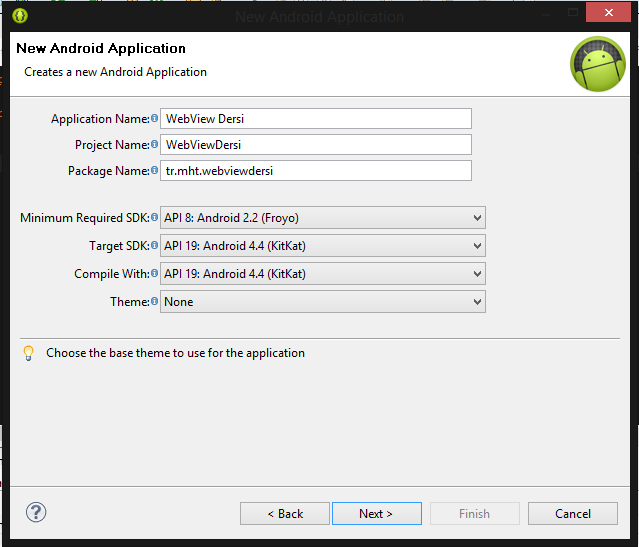Click the 'Creates a new Android Application' subtitle

[115, 72]
